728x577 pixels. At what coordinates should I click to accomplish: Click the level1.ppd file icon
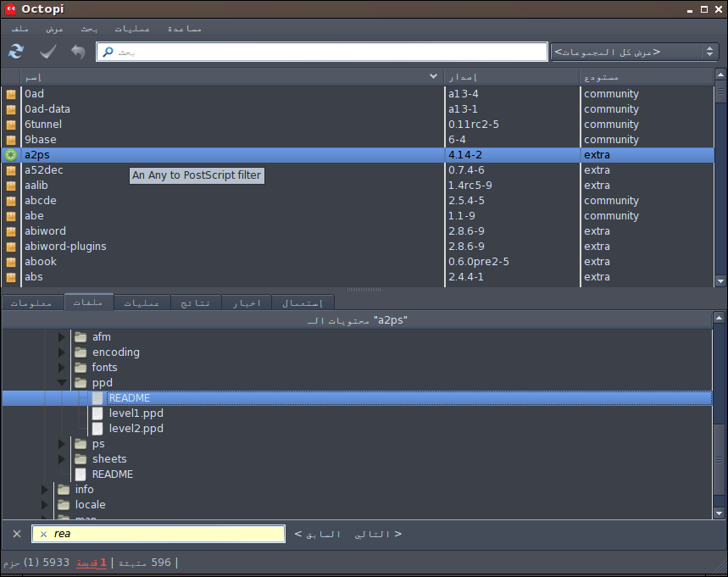[x=97, y=413]
